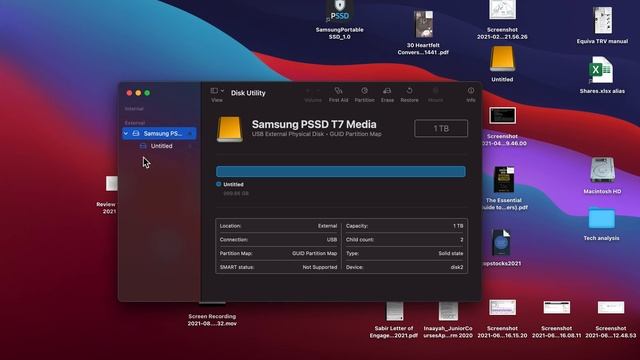The width and height of the screenshot is (640, 360).
Task: Click the disk2 device value
Action: [x=457, y=267]
